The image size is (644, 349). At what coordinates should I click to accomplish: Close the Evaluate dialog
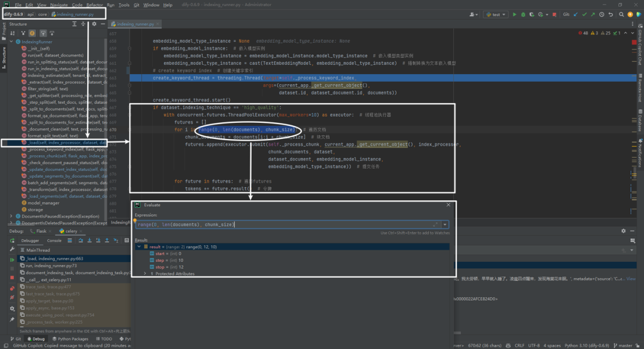click(448, 205)
